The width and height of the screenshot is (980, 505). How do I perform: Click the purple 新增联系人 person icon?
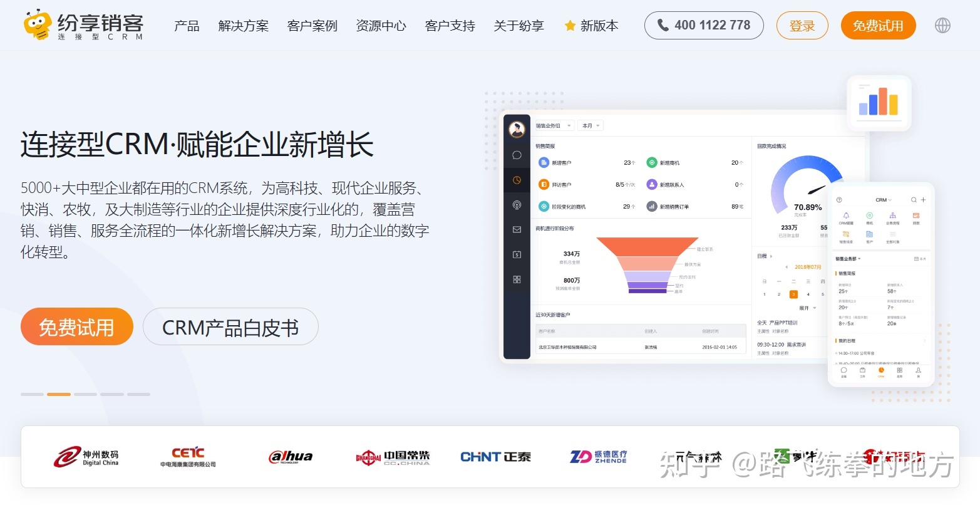tap(652, 184)
